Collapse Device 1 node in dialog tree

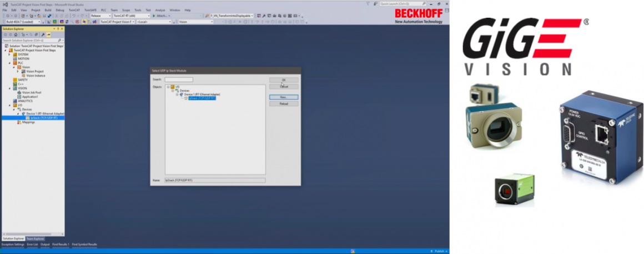tap(177, 94)
